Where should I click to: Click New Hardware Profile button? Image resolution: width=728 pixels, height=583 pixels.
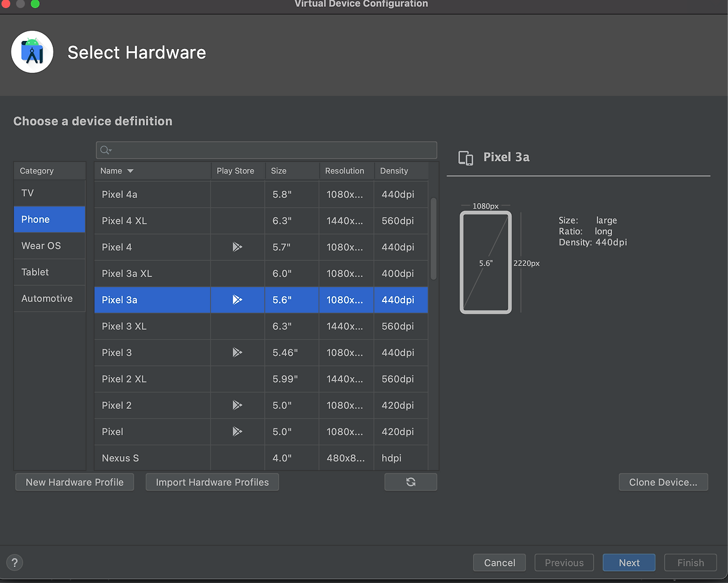(75, 482)
